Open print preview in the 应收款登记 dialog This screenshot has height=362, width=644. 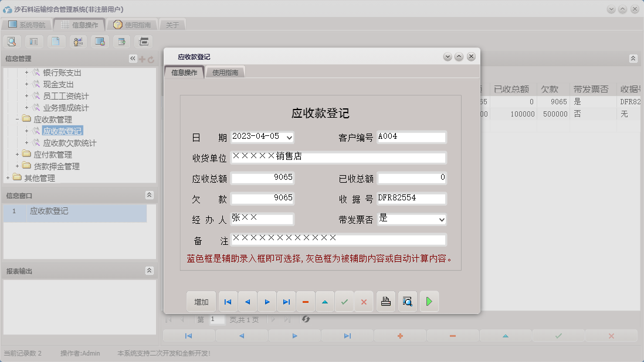click(408, 301)
